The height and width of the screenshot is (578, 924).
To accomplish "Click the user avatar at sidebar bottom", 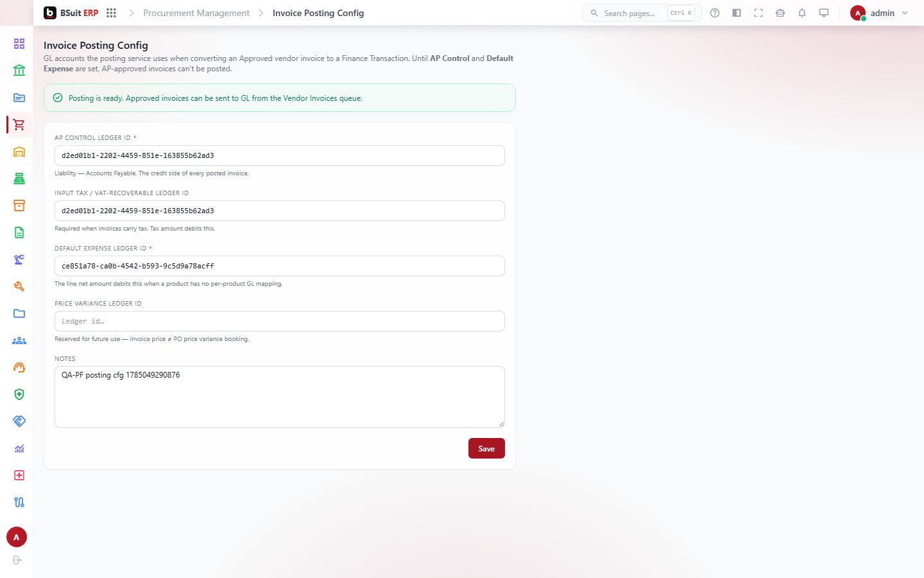I will (x=17, y=537).
